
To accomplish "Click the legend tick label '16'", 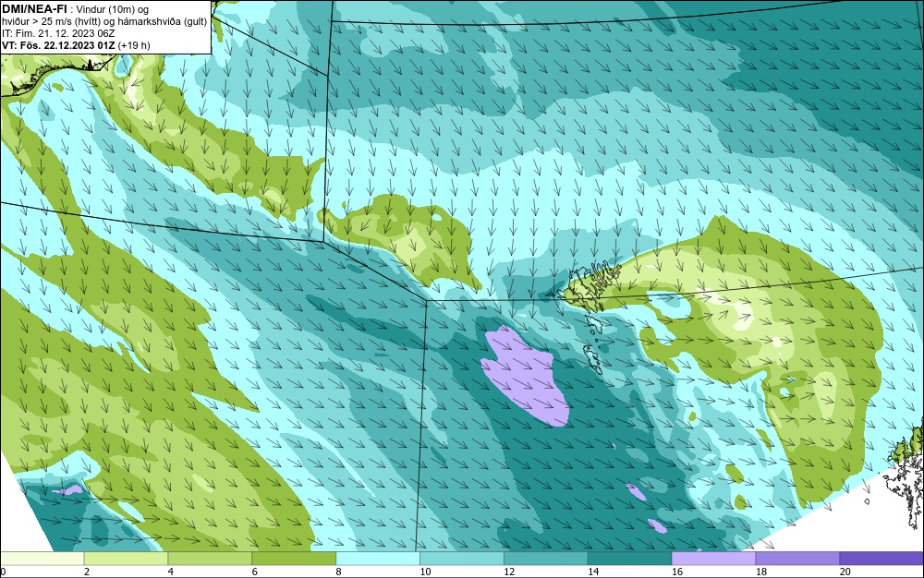I will pyautogui.click(x=677, y=572).
